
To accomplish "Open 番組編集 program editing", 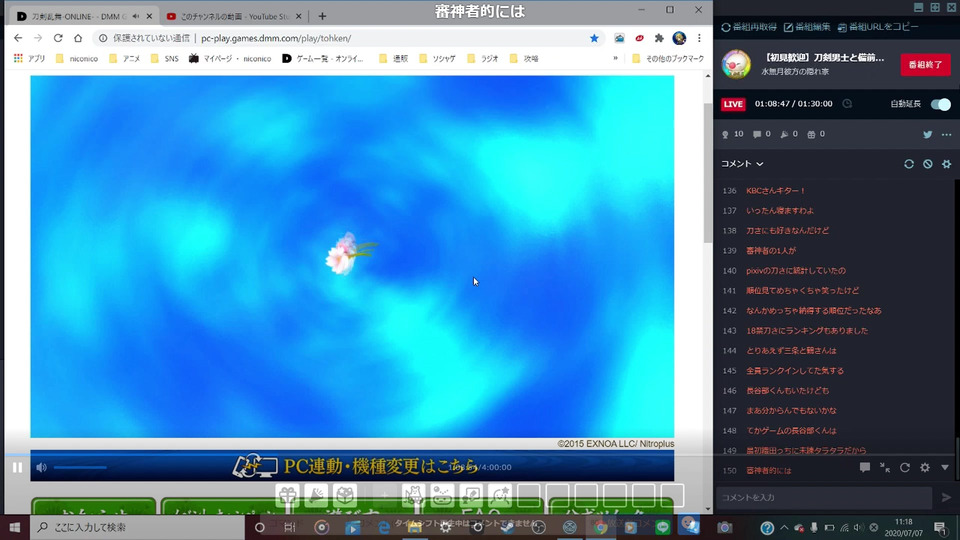I will pos(807,27).
